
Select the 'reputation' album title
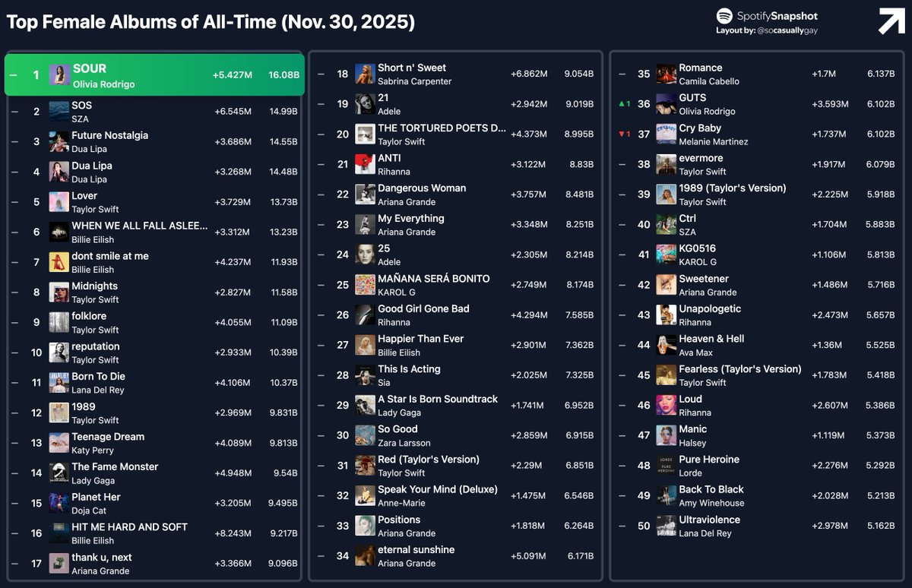(96, 346)
